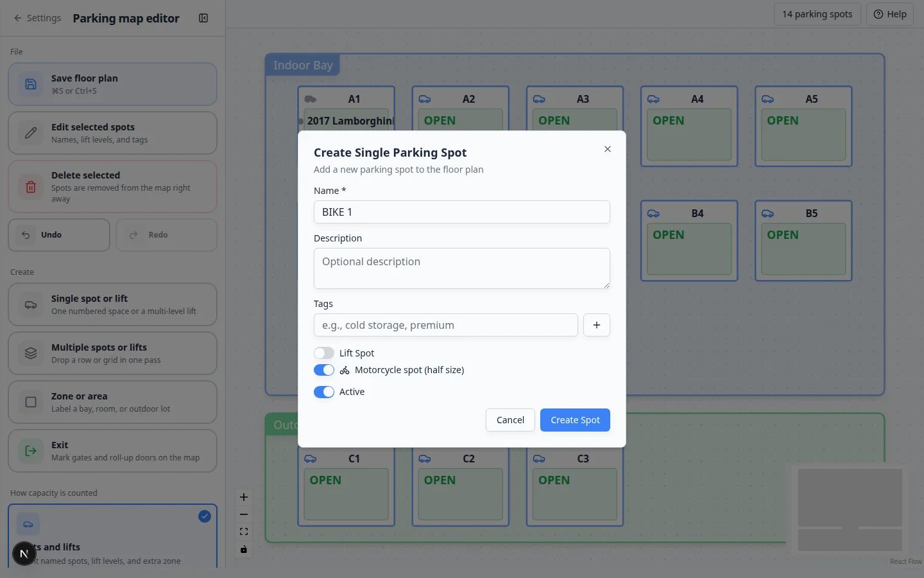Enable the Lift Spot switch
Screen dimensions: 924x578
coord(324,353)
